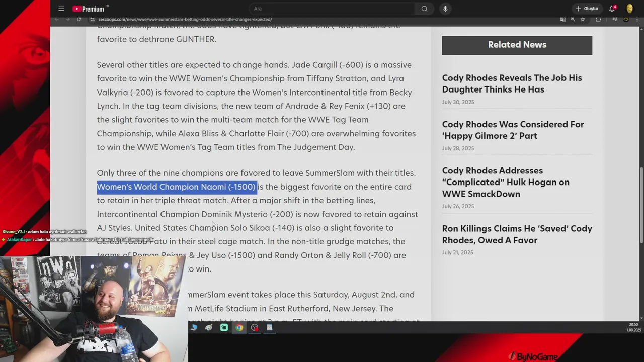Viewport: 644px width, 362px height.
Task: Open 'Cody Rhodes Reveals The Job' article
Action: pyautogui.click(x=512, y=83)
